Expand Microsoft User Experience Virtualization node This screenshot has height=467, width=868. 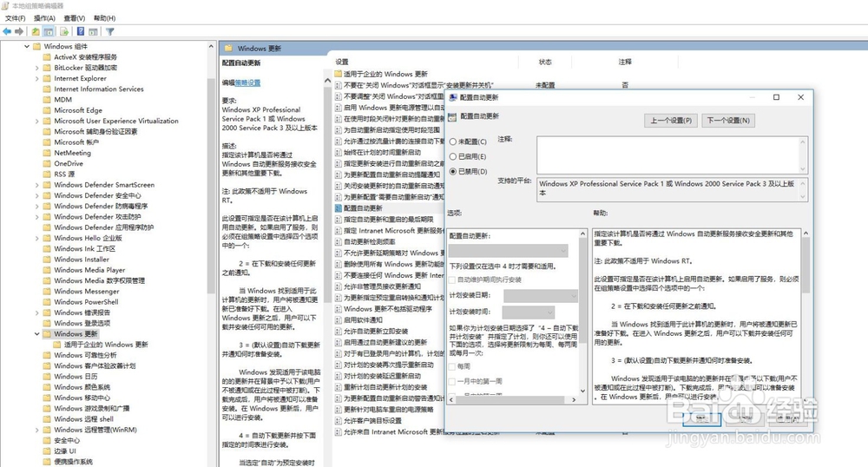(37, 122)
